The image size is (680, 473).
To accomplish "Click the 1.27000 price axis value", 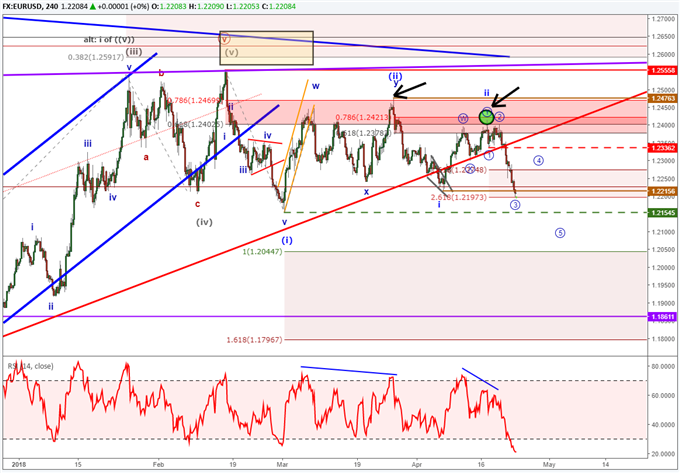I will pos(662,19).
